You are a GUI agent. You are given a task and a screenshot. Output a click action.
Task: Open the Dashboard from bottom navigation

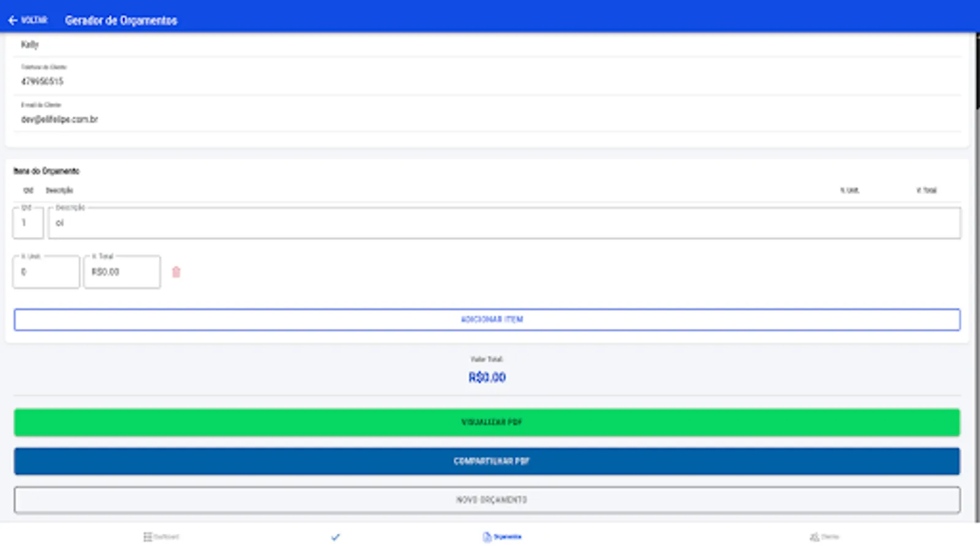point(162,536)
